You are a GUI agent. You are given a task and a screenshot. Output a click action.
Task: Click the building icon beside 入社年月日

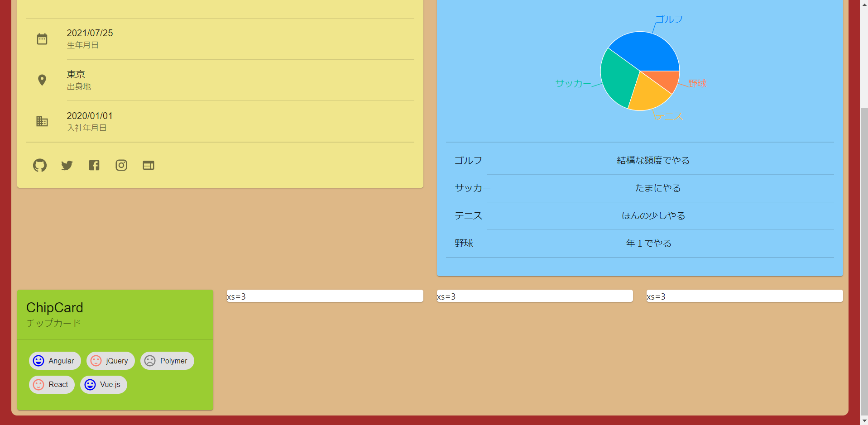[x=42, y=121]
